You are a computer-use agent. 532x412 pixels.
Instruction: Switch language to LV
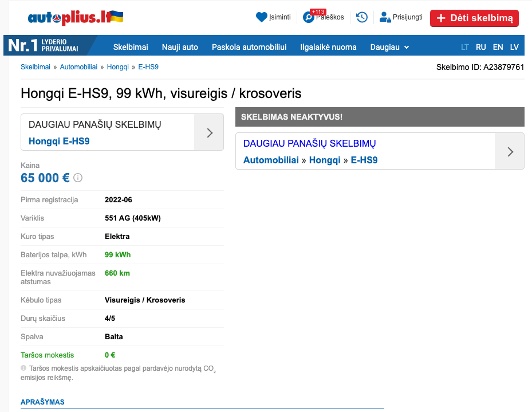point(514,47)
